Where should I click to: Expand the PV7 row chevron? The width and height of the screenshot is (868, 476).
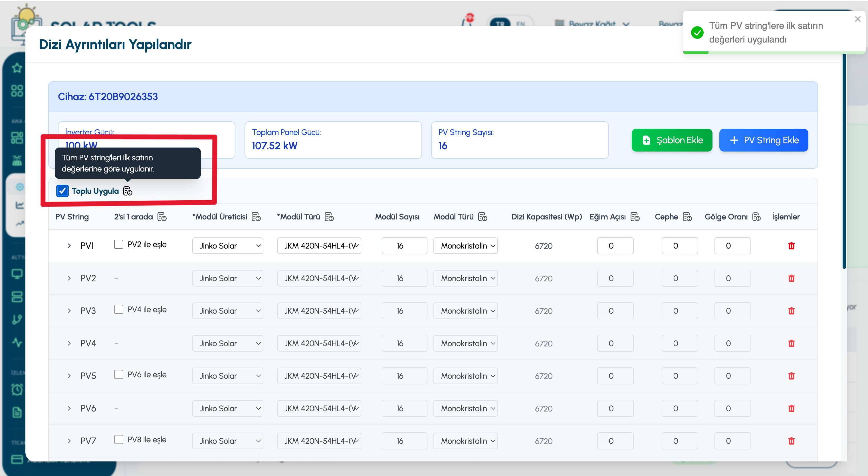tap(69, 441)
